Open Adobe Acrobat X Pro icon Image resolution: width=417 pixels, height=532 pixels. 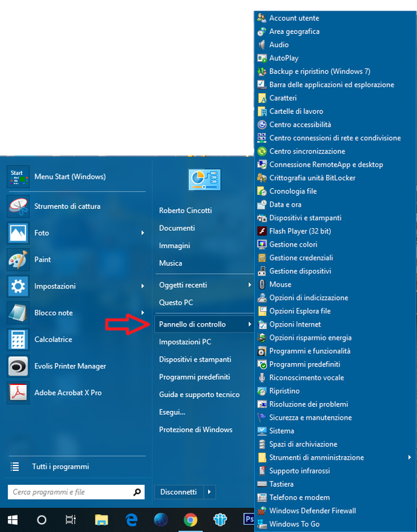click(18, 392)
